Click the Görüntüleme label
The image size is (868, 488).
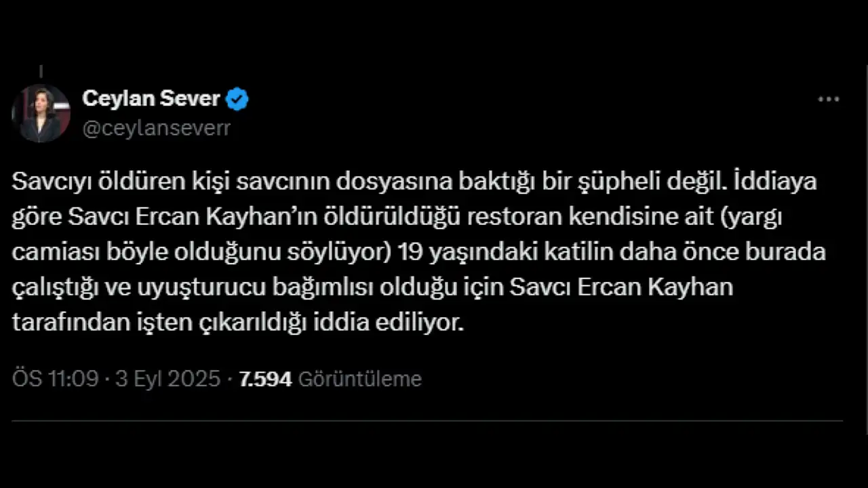pyautogui.click(x=360, y=379)
